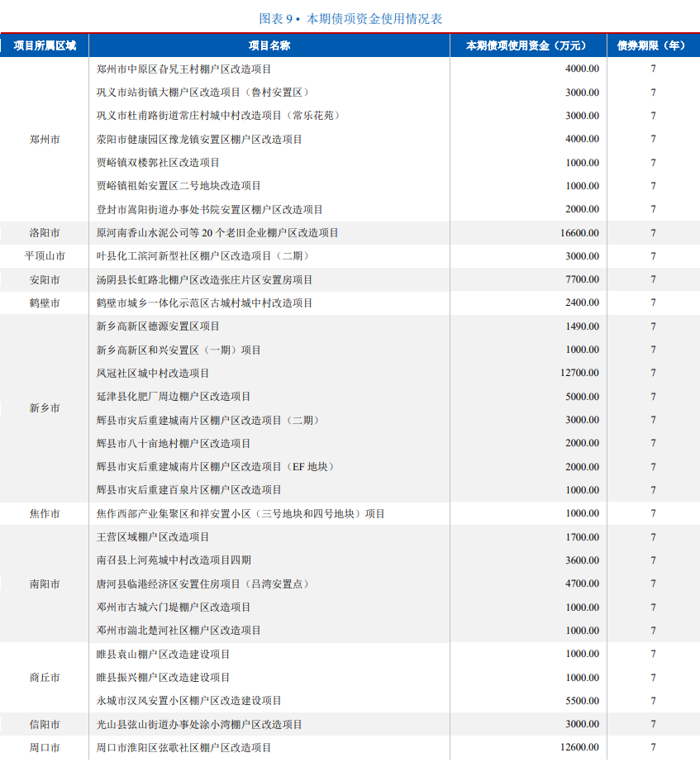The width and height of the screenshot is (700, 767).
Task: Click the first row 债券期限 value 7
Action: (x=652, y=69)
